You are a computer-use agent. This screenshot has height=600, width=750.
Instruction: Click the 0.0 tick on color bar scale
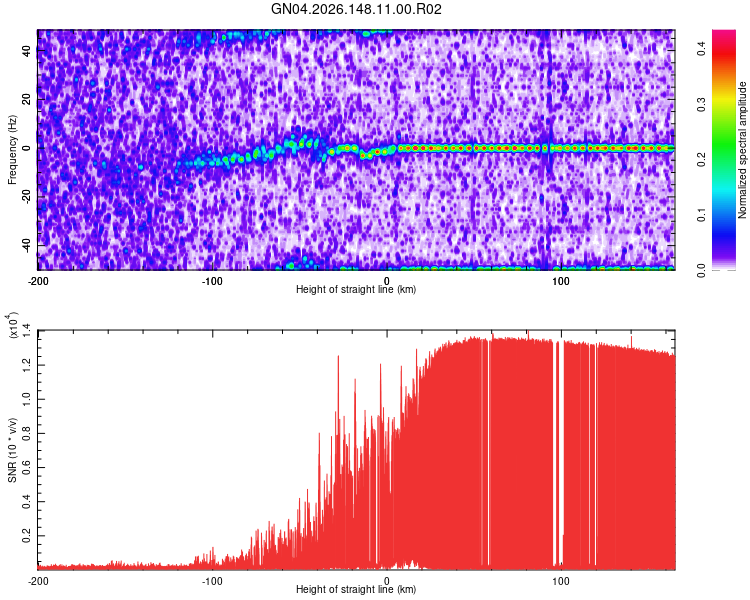click(702, 271)
